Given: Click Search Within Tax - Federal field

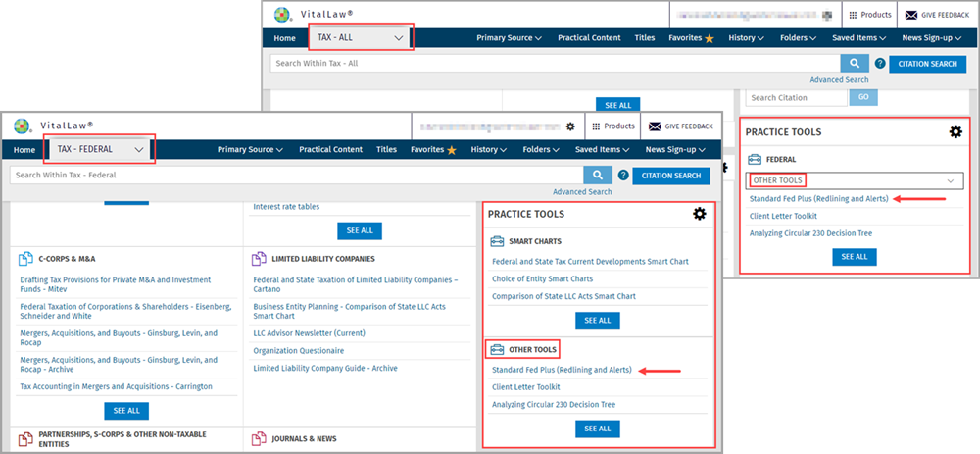Looking at the screenshot, I should 297,176.
